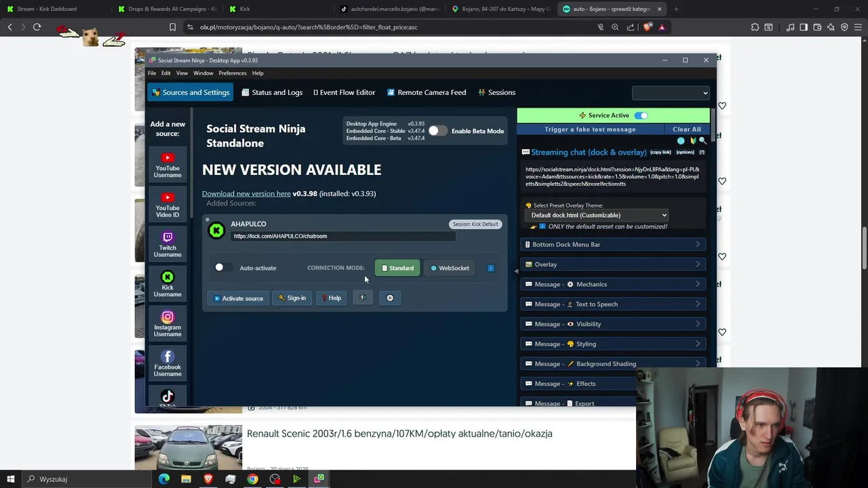Toggle the Service Active switch
Screen dimensions: 868x488
[x=641, y=115]
